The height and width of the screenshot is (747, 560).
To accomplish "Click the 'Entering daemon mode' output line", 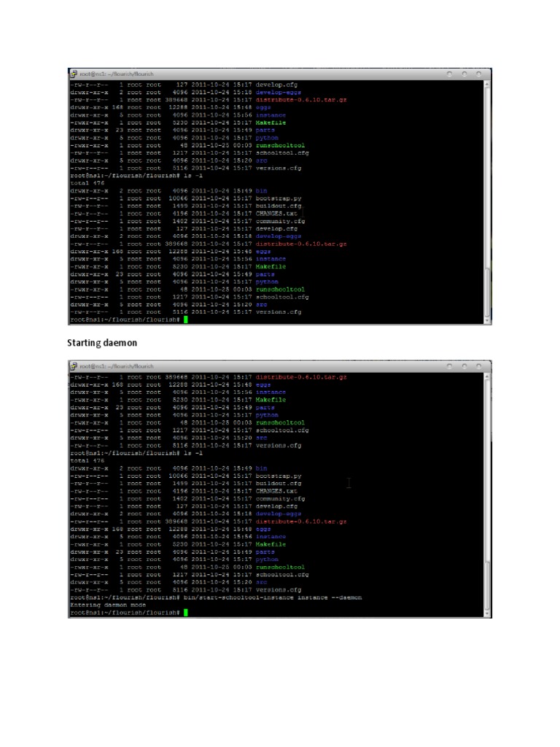I will point(108,605).
